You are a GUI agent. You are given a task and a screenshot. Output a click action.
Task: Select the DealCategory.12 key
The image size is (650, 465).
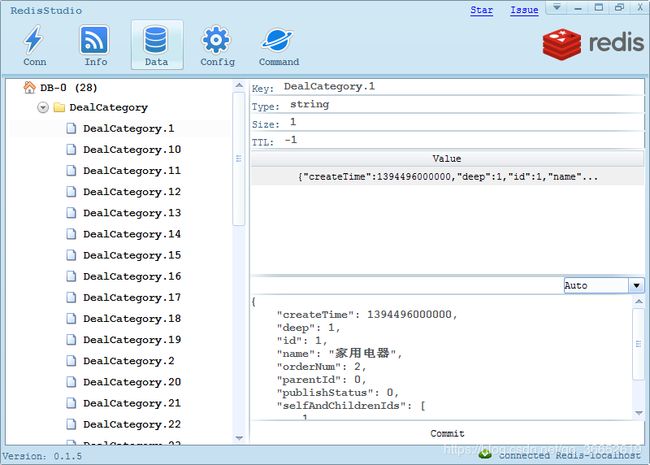[132, 192]
